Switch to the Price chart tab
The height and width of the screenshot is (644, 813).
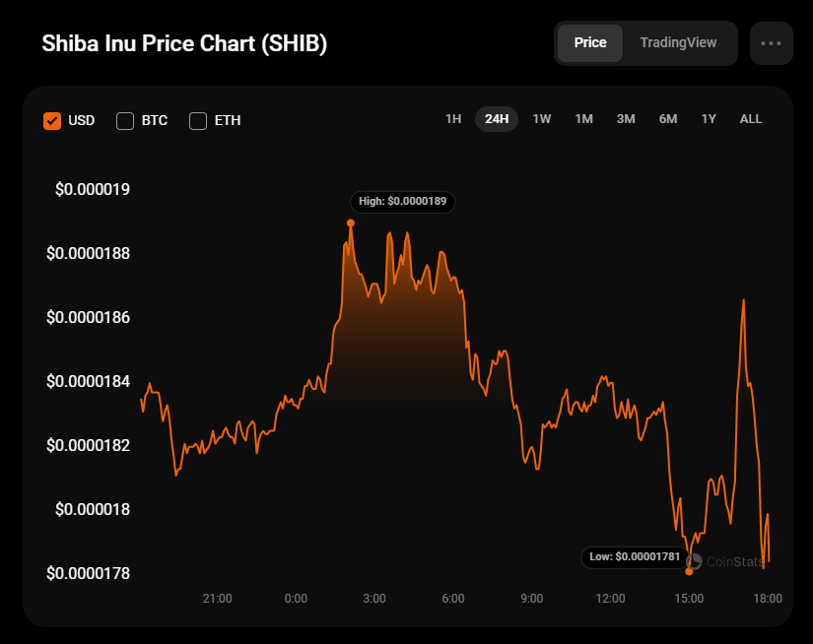pos(590,43)
